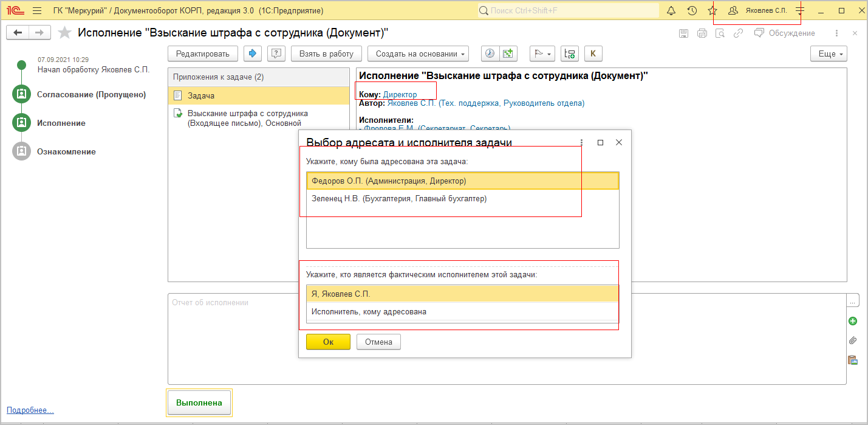Image resolution: width=868 pixels, height=425 pixels.
Task: Open Взыскание штрафа с сотрудника attachment
Action: coord(259,118)
